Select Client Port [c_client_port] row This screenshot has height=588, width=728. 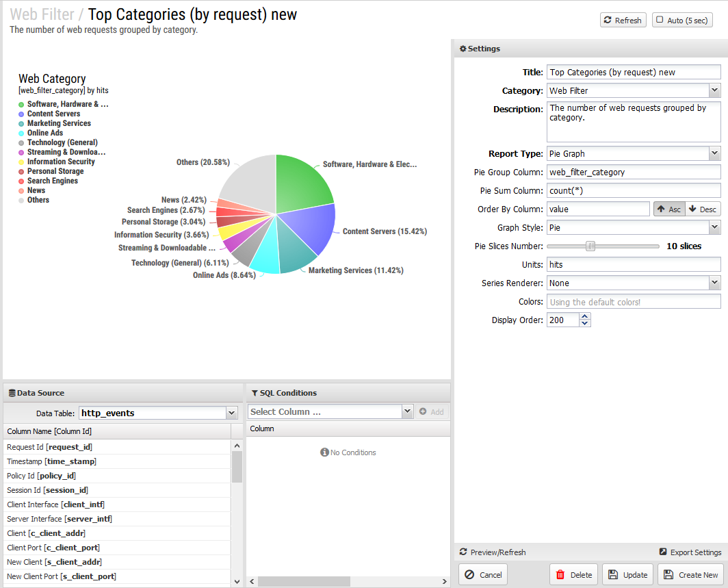coord(117,548)
